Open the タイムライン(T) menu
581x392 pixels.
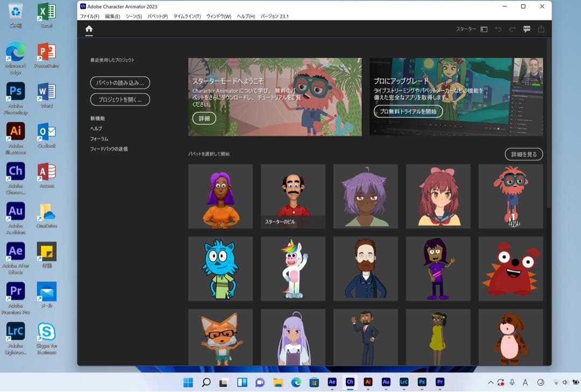pyautogui.click(x=187, y=17)
